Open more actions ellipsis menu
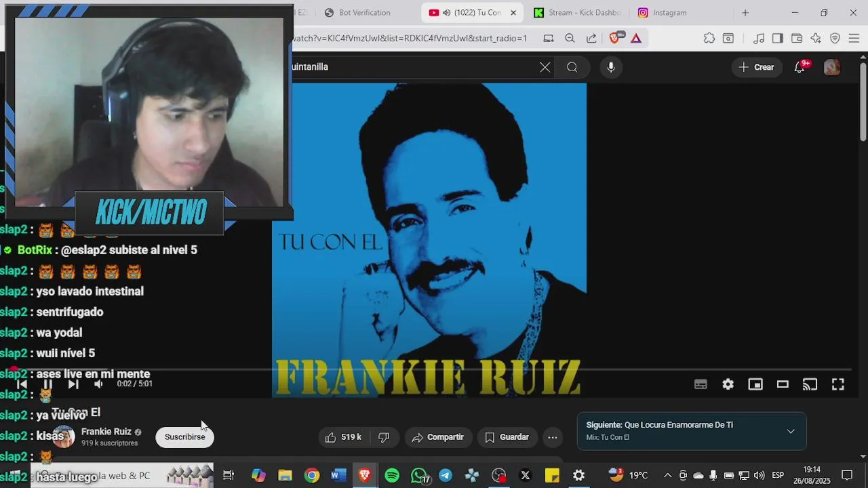Image resolution: width=868 pixels, height=488 pixels. click(x=553, y=437)
